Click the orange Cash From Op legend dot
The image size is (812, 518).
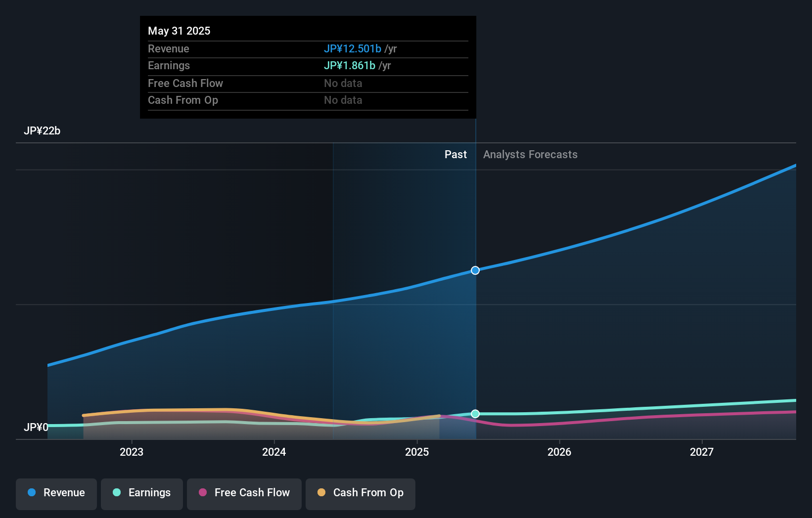[321, 492]
